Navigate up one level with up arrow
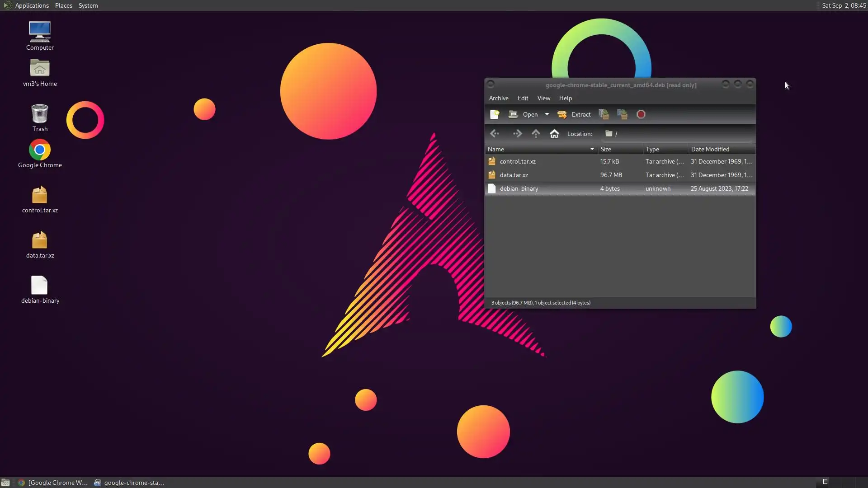The image size is (868, 488). pyautogui.click(x=536, y=134)
